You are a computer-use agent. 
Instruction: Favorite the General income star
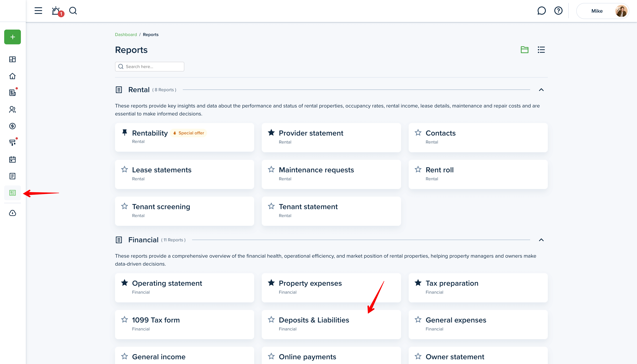pyautogui.click(x=124, y=356)
